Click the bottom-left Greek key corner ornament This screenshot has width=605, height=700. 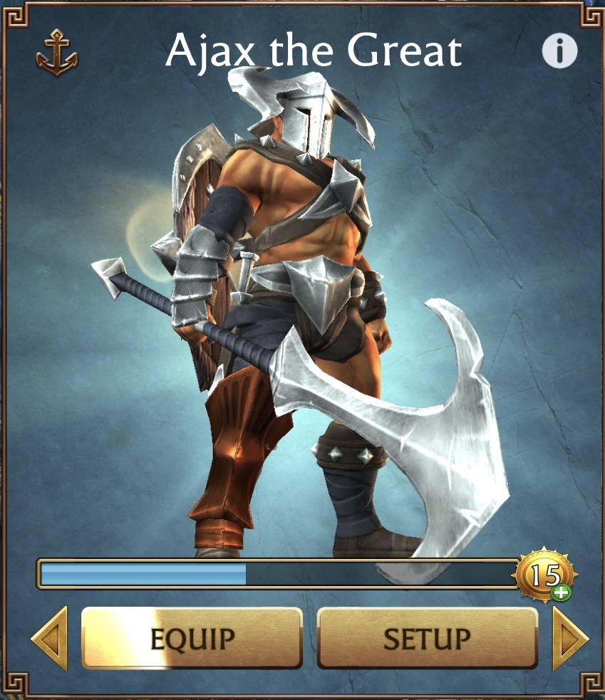tap(15, 684)
